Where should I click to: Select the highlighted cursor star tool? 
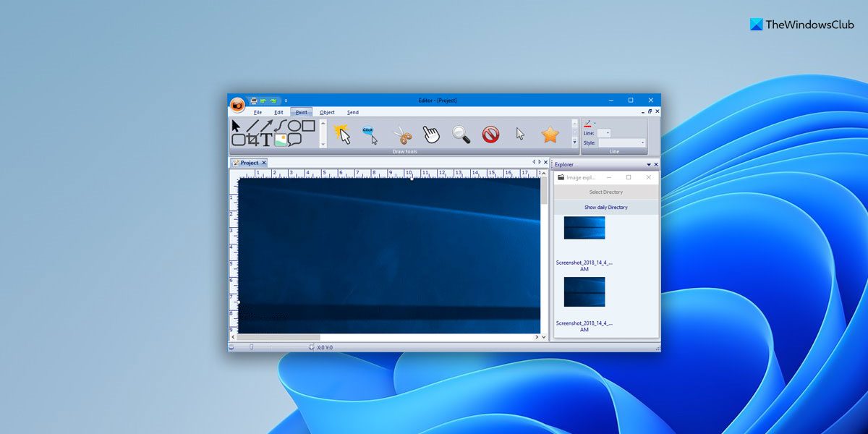[x=341, y=134]
